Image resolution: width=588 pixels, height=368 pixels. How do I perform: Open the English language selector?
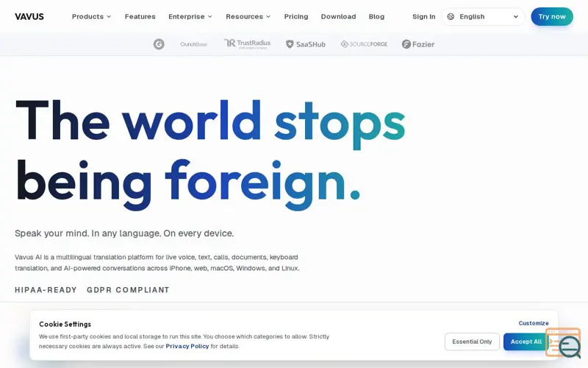pos(483,16)
